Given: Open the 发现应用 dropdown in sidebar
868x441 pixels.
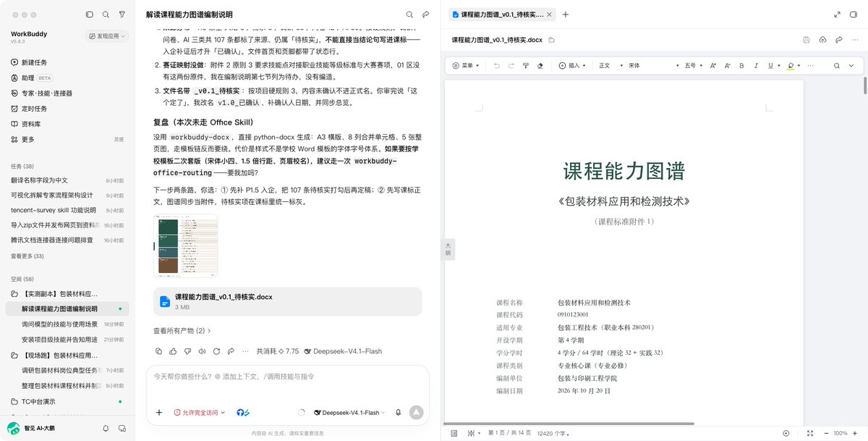Looking at the screenshot, I should 107,35.
